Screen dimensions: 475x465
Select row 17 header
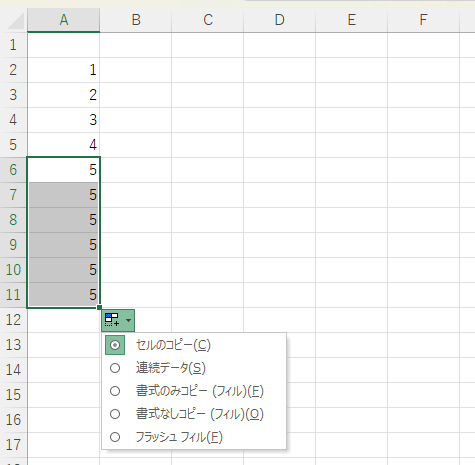click(x=13, y=445)
